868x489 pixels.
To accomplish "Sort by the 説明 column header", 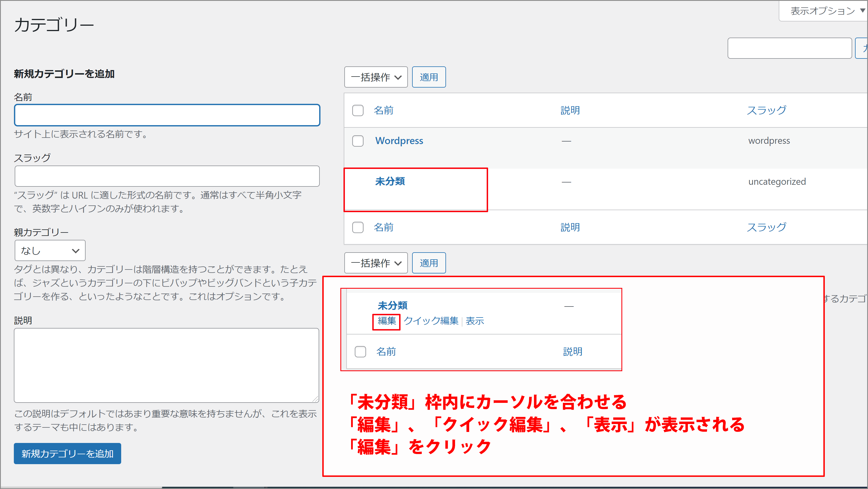I will pyautogui.click(x=570, y=110).
